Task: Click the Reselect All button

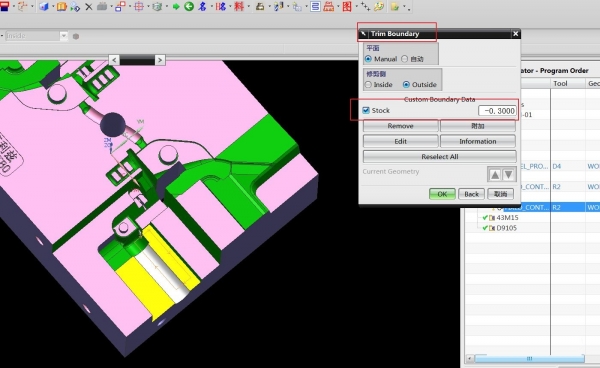Action: pos(440,156)
